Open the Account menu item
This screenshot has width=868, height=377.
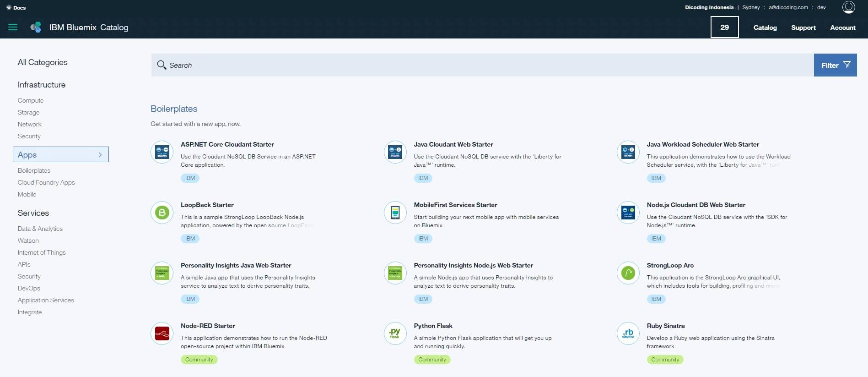point(843,27)
